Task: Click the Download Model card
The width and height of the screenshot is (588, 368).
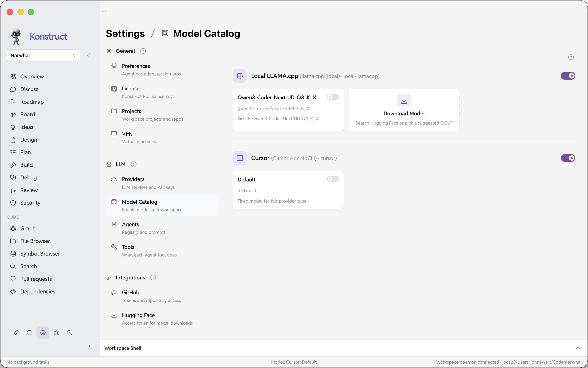Action: (x=404, y=110)
